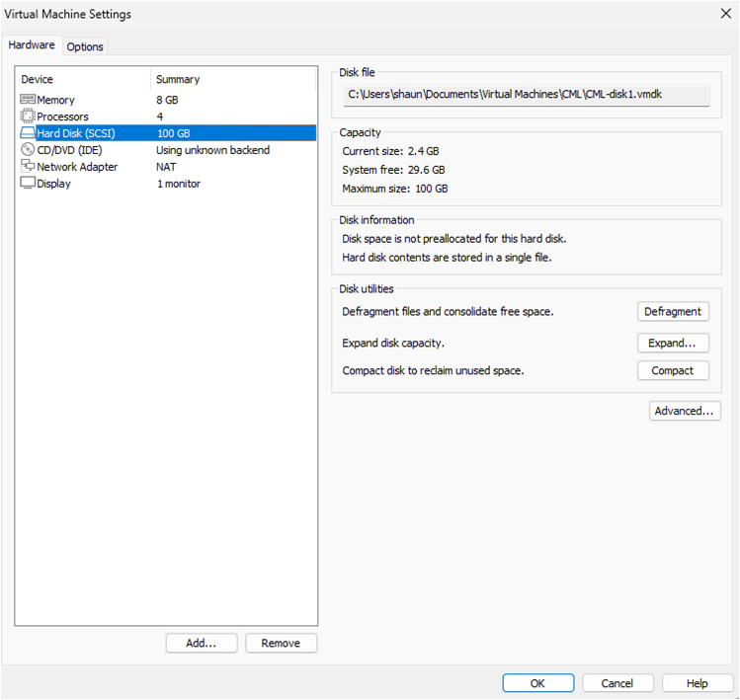
Task: Click the Summary column header
Action: coord(178,79)
